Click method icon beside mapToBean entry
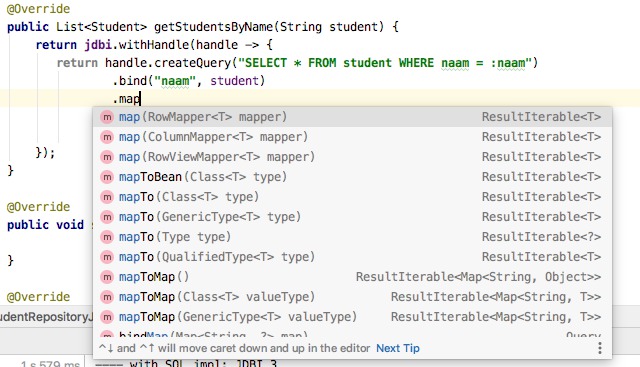Viewport: 640px width, 367px height. 107,177
